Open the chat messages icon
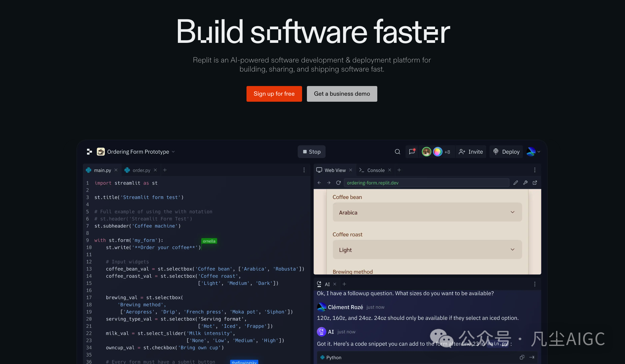 pyautogui.click(x=412, y=152)
